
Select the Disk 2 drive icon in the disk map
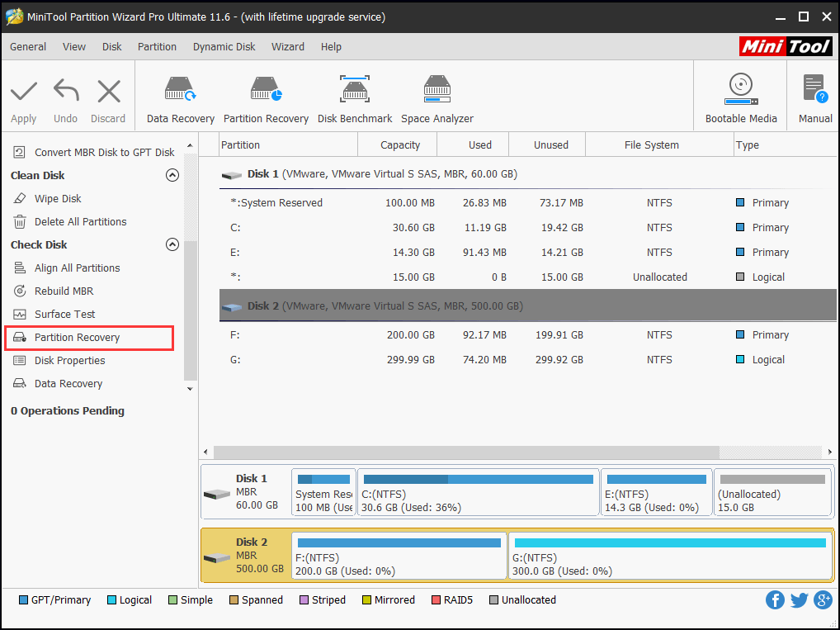coord(217,557)
